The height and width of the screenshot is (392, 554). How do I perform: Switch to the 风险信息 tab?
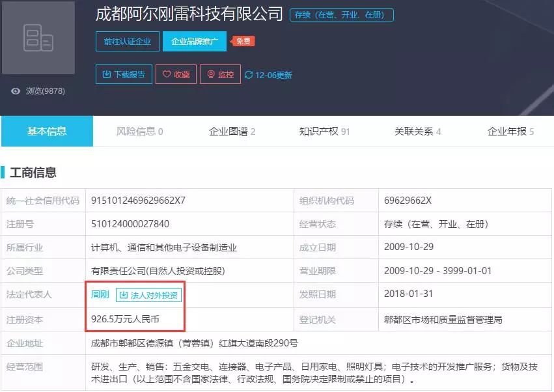pyautogui.click(x=139, y=132)
